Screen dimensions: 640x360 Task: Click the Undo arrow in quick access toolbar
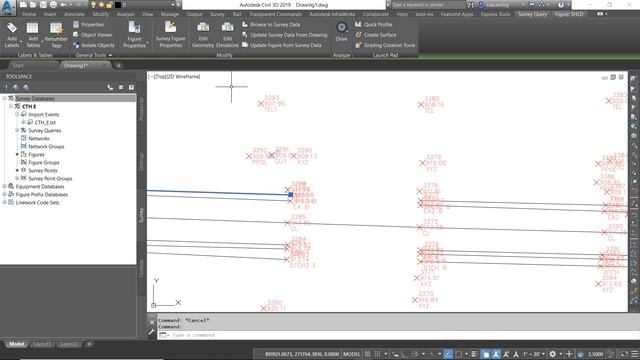pos(63,5)
